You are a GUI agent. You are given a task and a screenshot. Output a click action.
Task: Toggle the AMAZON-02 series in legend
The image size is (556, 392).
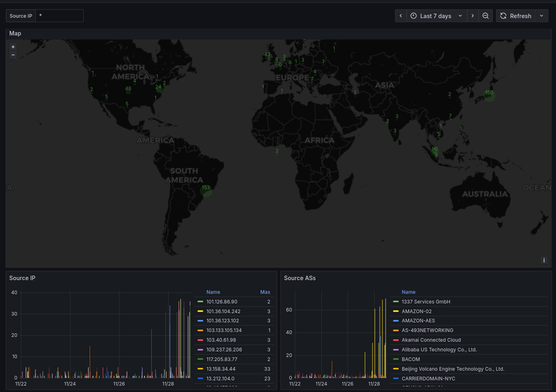coord(416,312)
